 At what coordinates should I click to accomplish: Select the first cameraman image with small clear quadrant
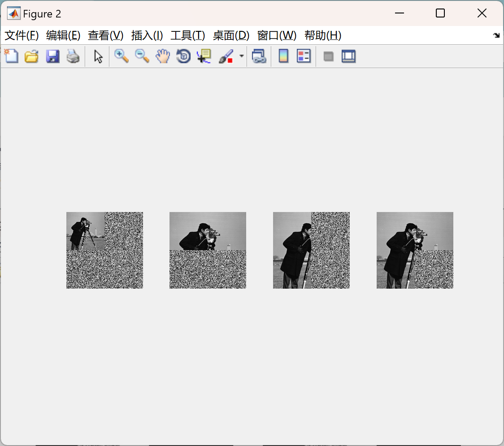click(104, 250)
